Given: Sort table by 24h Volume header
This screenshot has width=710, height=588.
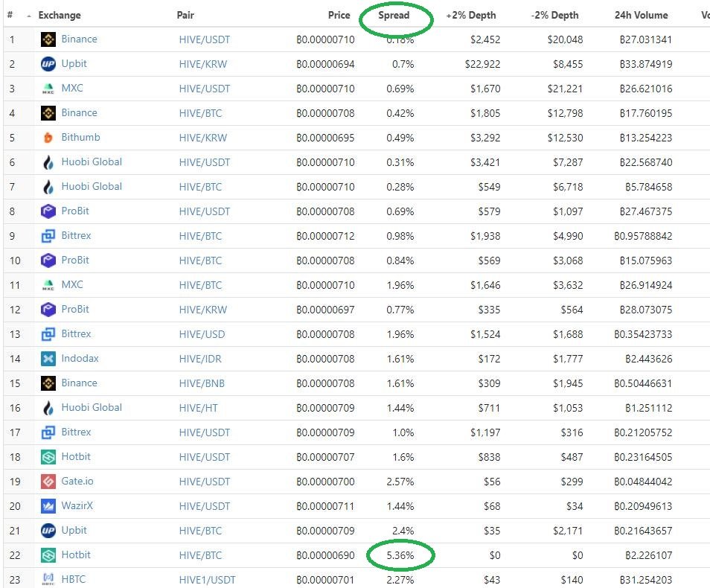Looking at the screenshot, I should 642,15.
